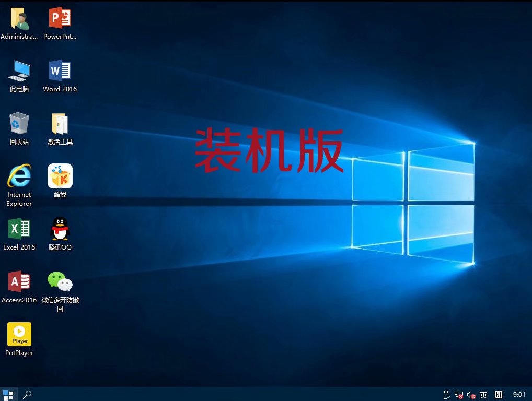Image resolution: width=532 pixels, height=401 pixels.
Task: Select the Access2016 shortcut icon
Action: point(19,282)
